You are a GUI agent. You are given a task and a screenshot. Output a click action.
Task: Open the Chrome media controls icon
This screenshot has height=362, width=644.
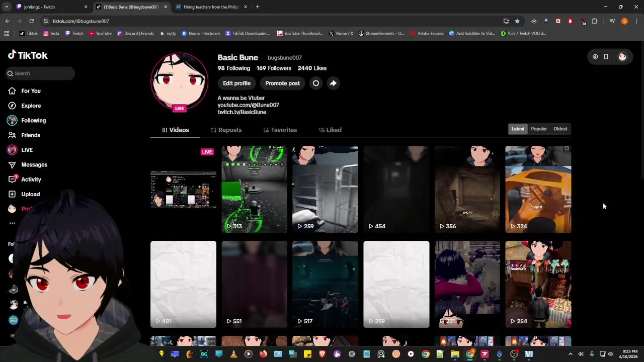point(612,21)
